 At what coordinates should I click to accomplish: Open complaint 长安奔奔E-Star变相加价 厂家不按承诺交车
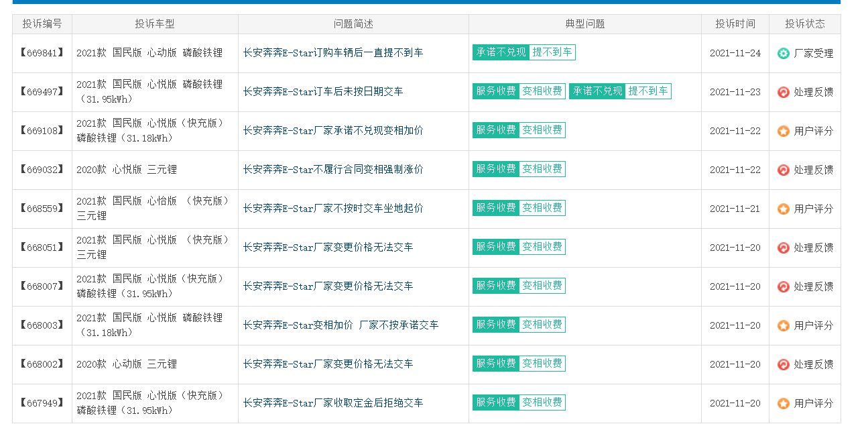[x=340, y=325]
